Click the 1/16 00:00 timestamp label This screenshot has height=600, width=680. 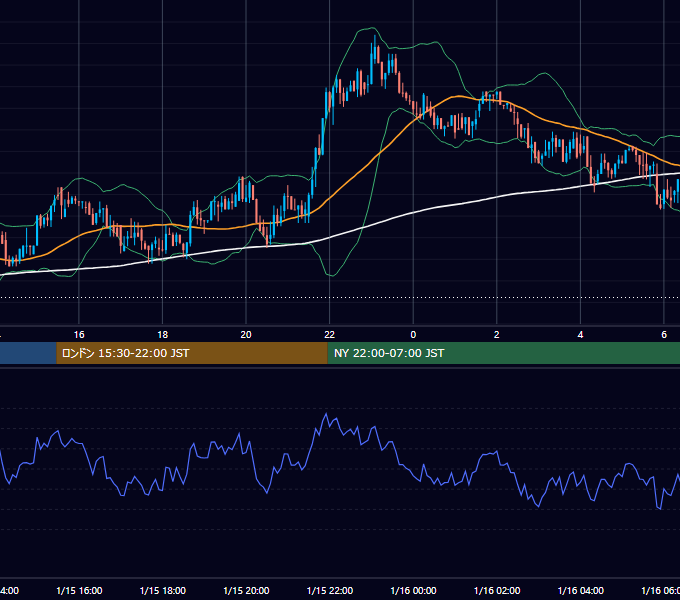pyautogui.click(x=413, y=590)
